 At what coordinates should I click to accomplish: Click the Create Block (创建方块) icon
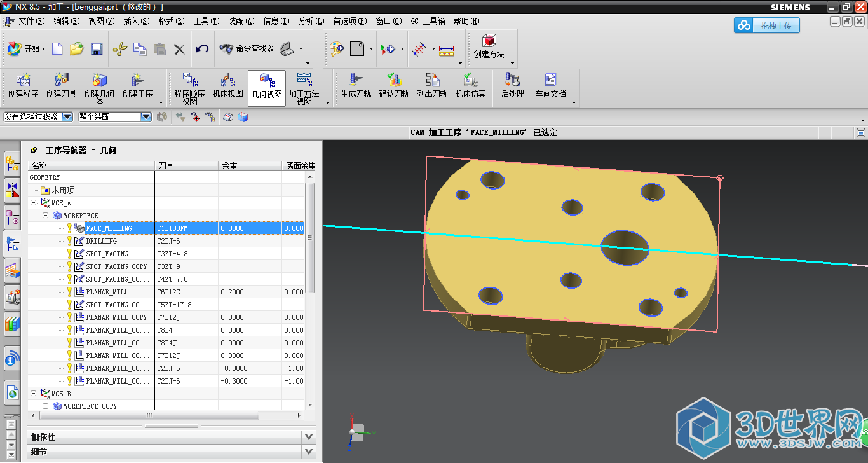pos(489,47)
